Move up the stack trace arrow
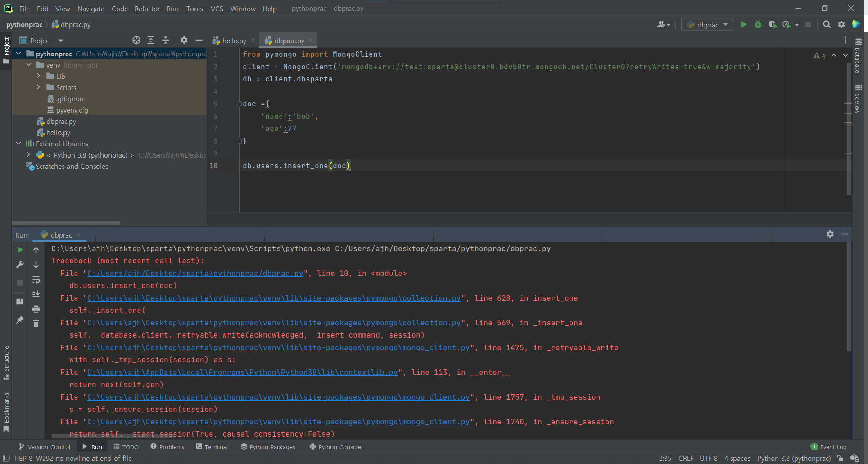Viewport: 868px width, 464px height. (36, 250)
